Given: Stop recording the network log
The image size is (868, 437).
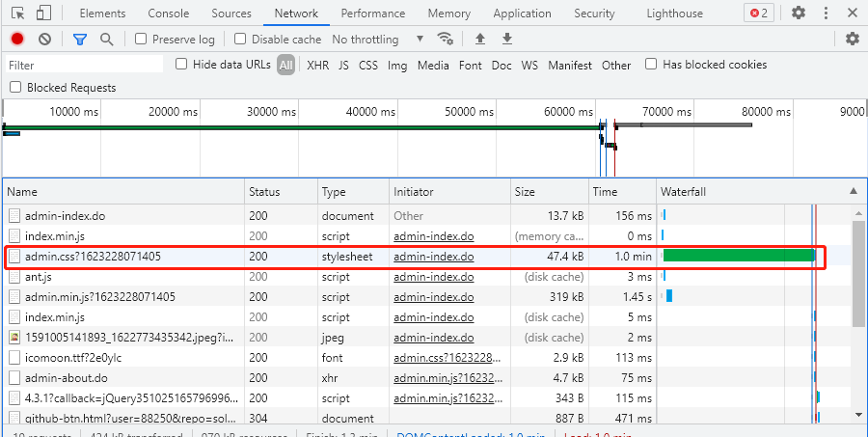Looking at the screenshot, I should (x=17, y=40).
